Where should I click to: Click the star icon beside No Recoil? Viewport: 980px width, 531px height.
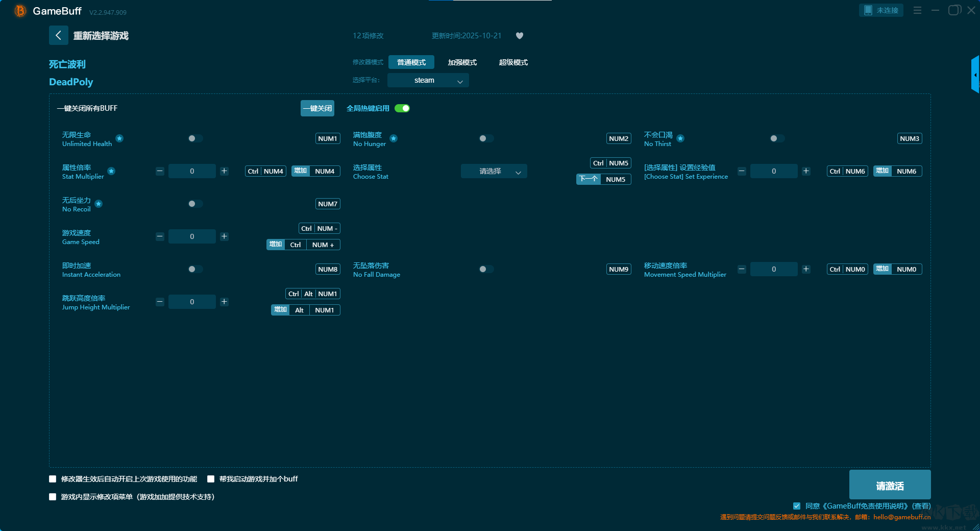coord(99,204)
